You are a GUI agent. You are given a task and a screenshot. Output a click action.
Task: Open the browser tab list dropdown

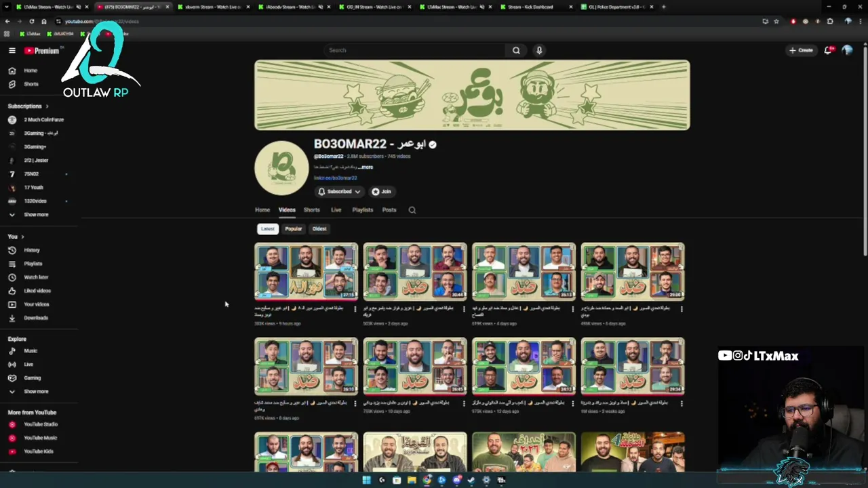(x=7, y=7)
